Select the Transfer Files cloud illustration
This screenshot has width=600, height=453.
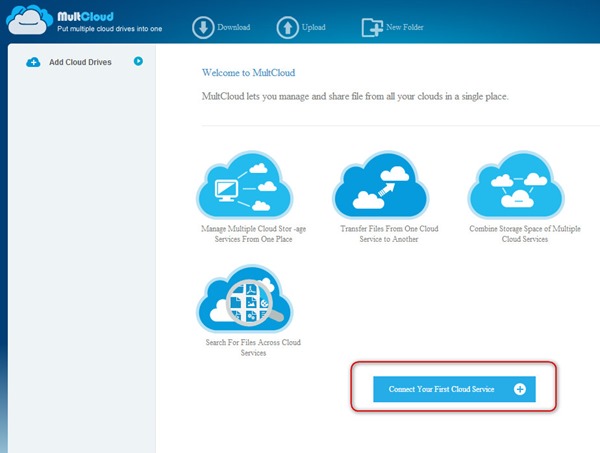tap(381, 185)
